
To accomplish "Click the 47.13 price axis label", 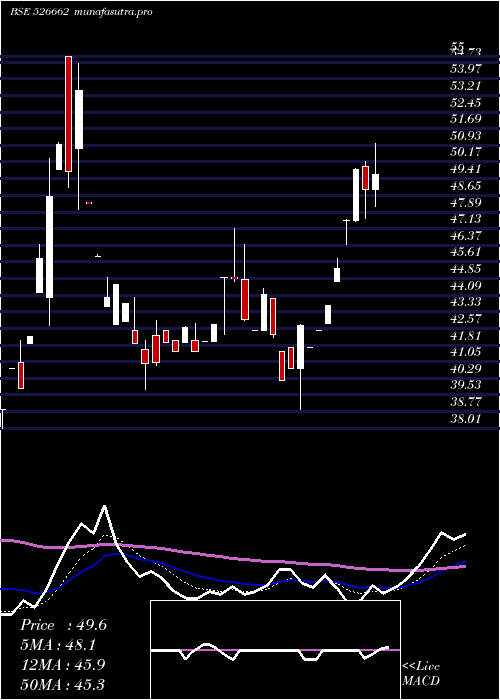I will pyautogui.click(x=466, y=219).
